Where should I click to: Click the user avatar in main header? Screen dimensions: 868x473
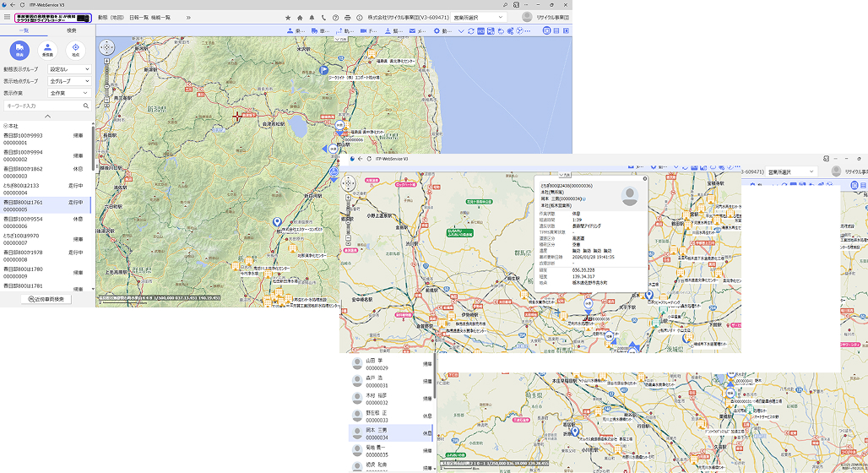pos(527,17)
